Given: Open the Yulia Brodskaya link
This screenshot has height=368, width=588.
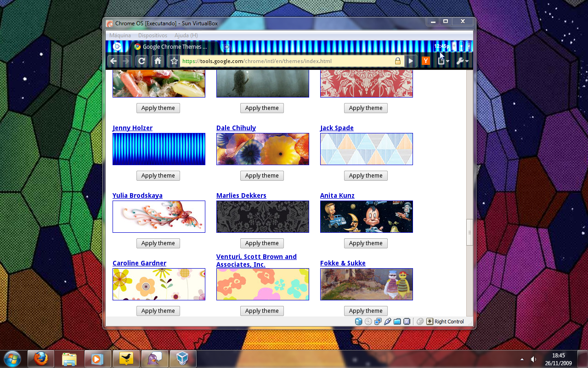Looking at the screenshot, I should pos(137,195).
